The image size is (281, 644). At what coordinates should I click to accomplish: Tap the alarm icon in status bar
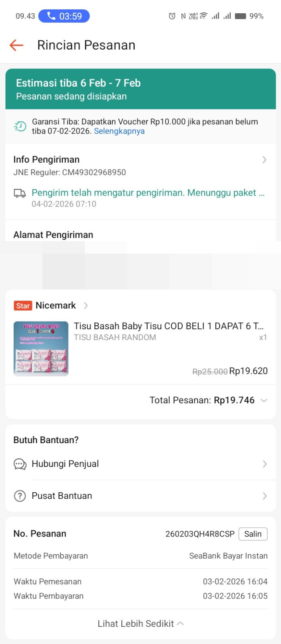pyautogui.click(x=172, y=16)
